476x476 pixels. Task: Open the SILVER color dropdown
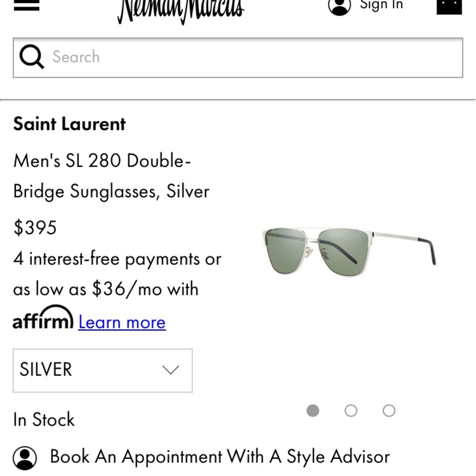point(102,370)
